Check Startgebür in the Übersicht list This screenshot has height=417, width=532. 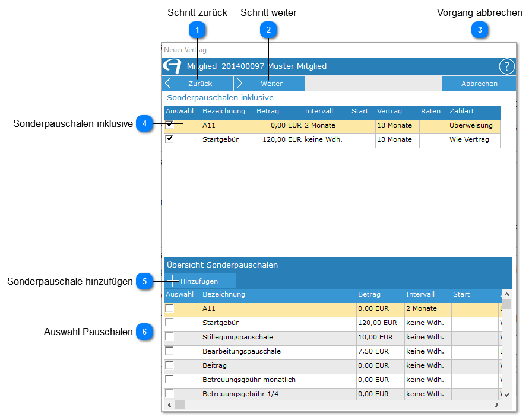coord(169,322)
